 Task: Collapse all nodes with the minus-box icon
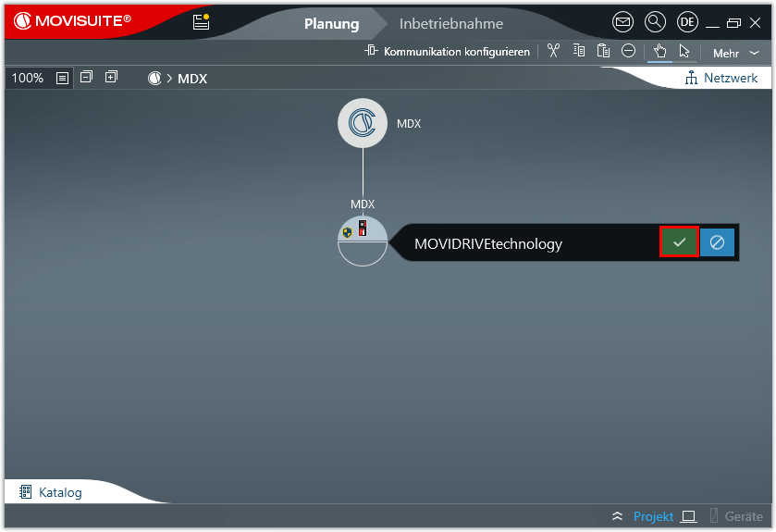86,78
